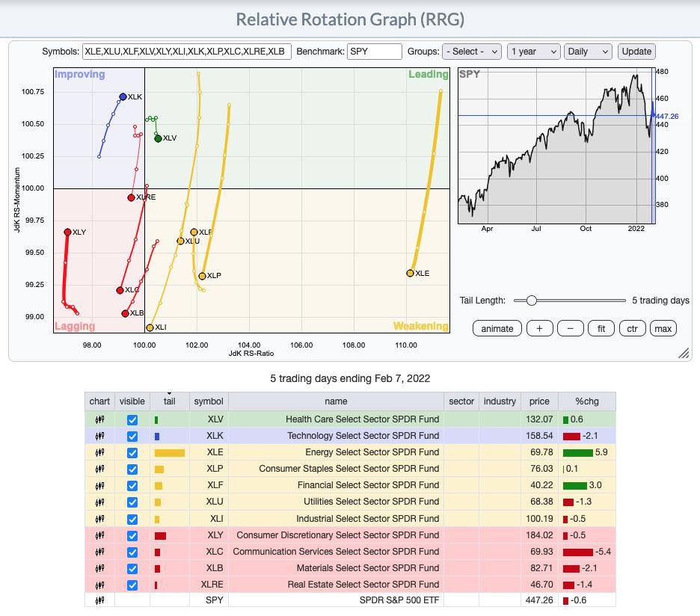Select the XLRE point on the graph
700x616 pixels.
pos(132,198)
